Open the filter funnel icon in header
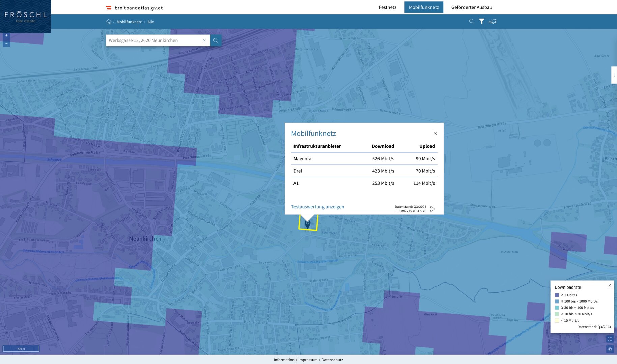617x364 pixels. (x=482, y=21)
